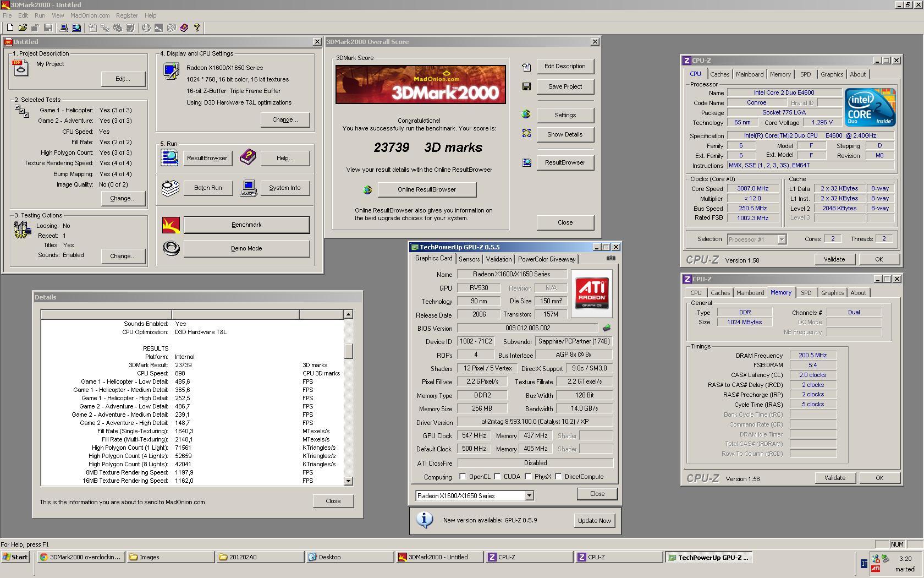Image resolution: width=924 pixels, height=578 pixels.
Task: Enable the CUDA checkbox
Action: 497,477
